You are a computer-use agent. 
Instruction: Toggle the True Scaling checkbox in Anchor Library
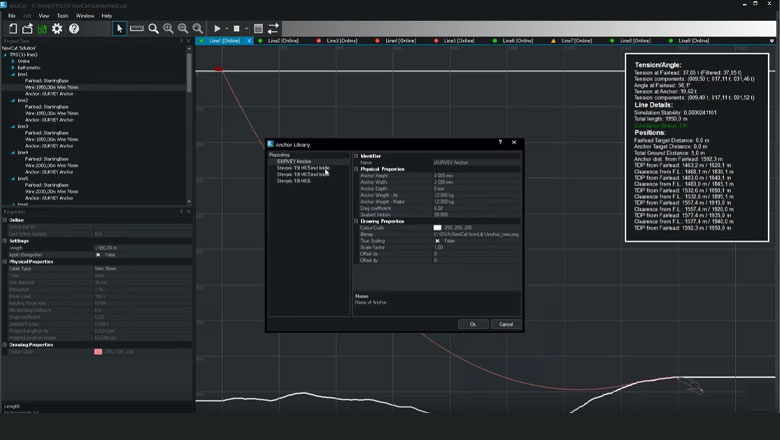pos(437,241)
